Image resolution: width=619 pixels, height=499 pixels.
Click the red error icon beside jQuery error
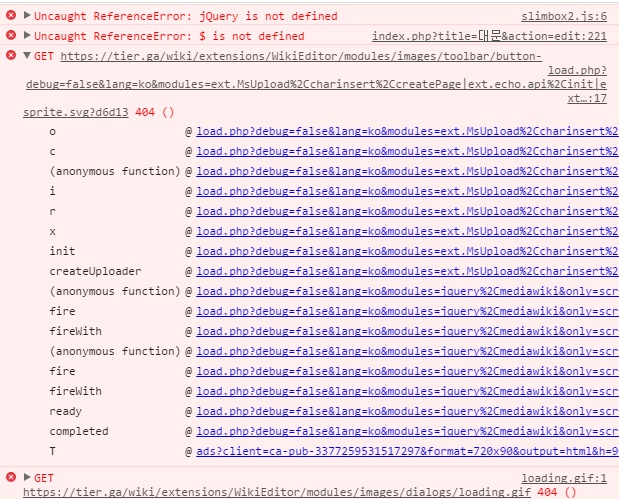(11, 16)
